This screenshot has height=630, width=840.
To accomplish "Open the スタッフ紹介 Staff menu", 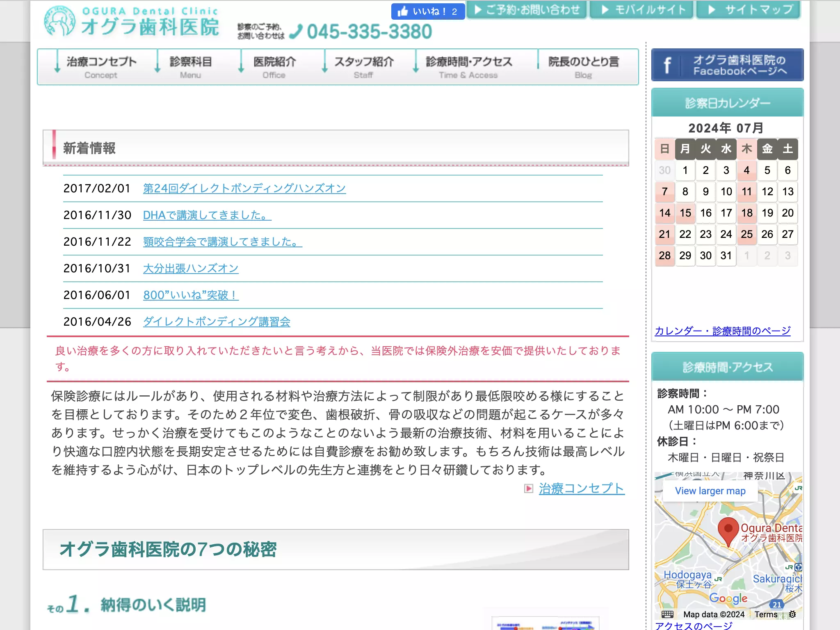I will click(x=363, y=67).
